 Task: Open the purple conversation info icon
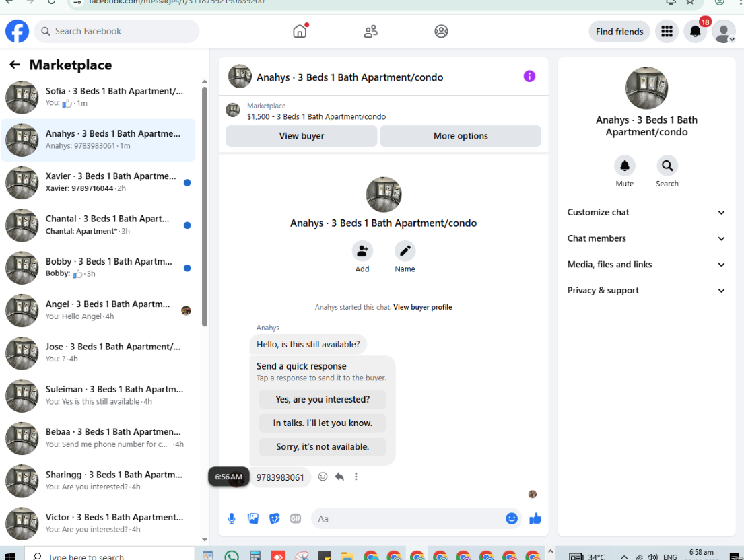point(529,76)
